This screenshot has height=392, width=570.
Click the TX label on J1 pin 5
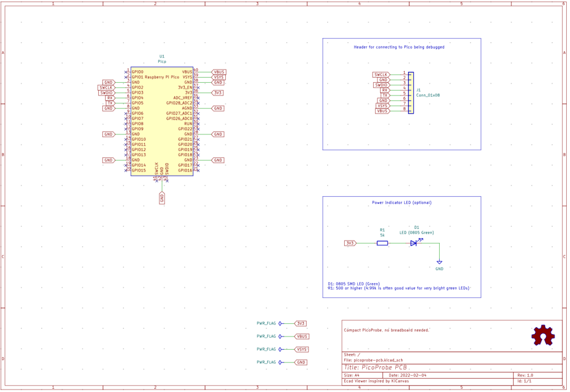click(385, 95)
